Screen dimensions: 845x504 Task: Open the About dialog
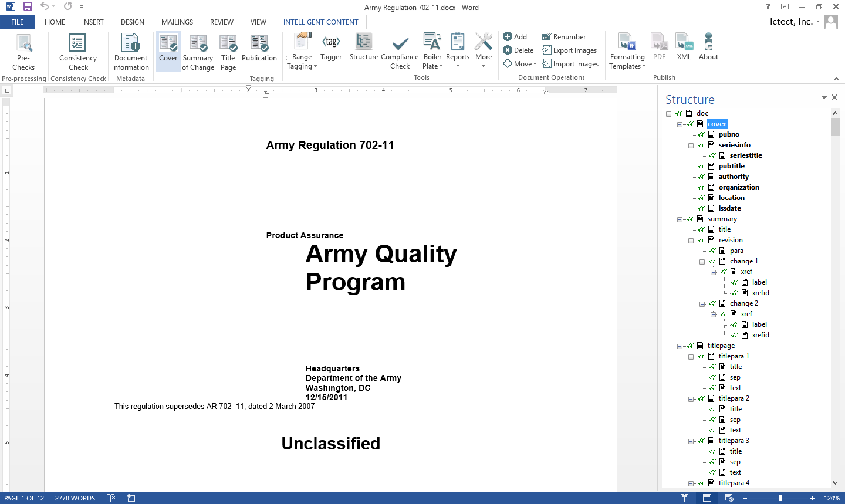click(x=708, y=48)
